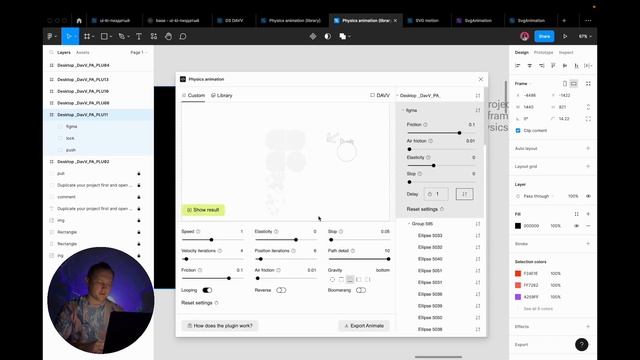This screenshot has width=640, height=360.
Task: Add a Layout grid with plus
Action: 588,166
